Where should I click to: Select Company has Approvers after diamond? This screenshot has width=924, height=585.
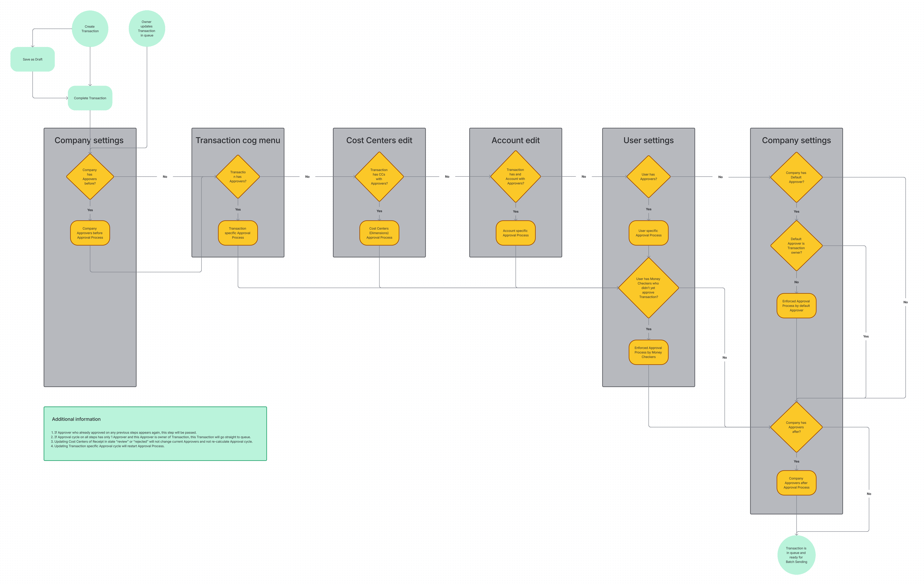tap(796, 427)
